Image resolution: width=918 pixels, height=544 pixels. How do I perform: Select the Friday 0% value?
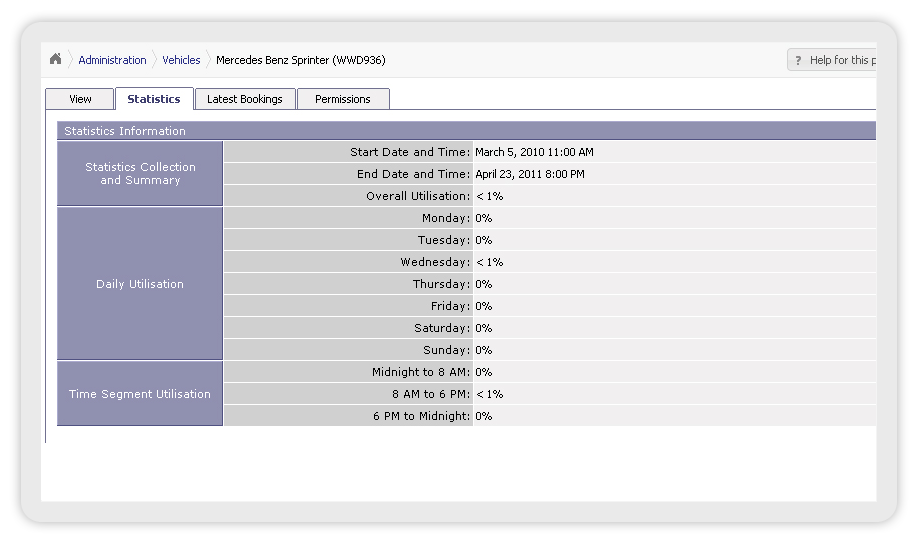pyautogui.click(x=484, y=306)
